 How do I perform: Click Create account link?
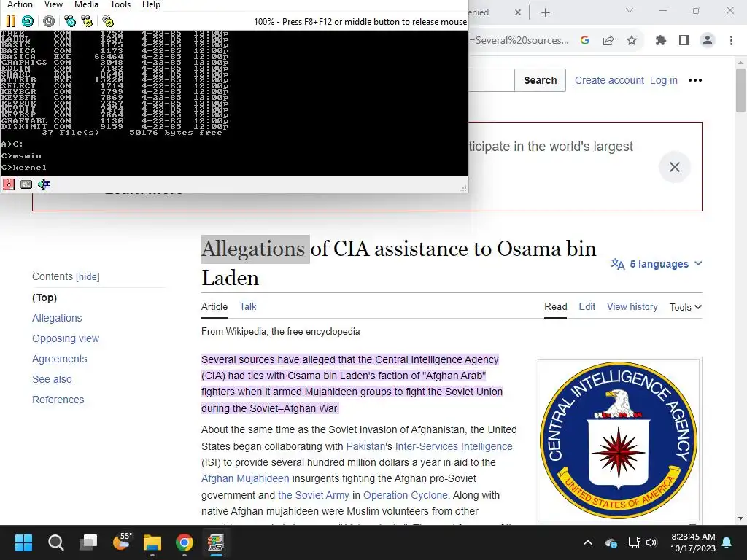coord(609,80)
